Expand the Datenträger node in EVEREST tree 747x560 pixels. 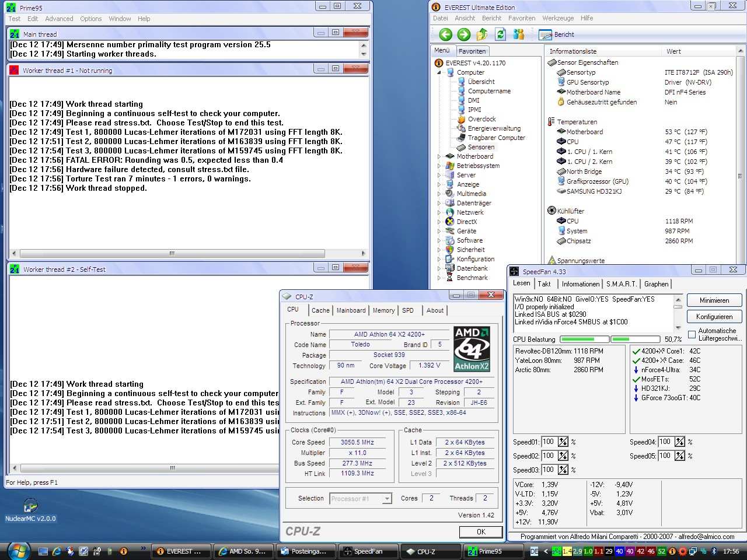[439, 203]
